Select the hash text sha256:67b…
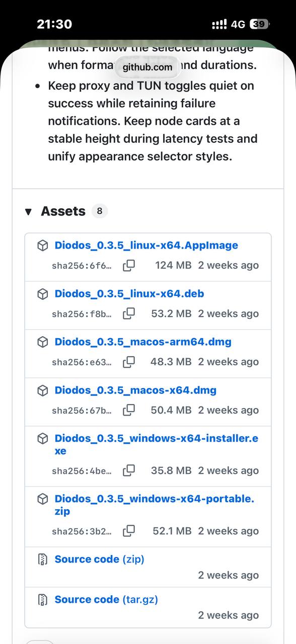This screenshot has width=296, height=644. tap(82, 411)
